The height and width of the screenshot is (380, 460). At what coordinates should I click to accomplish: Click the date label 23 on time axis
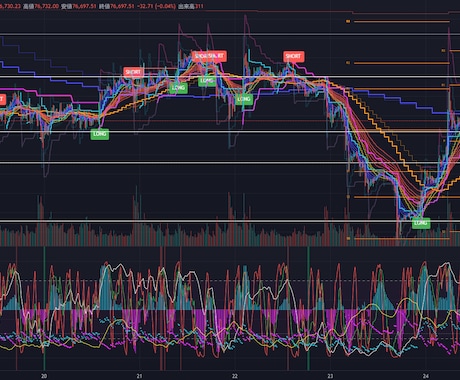tap(330, 376)
